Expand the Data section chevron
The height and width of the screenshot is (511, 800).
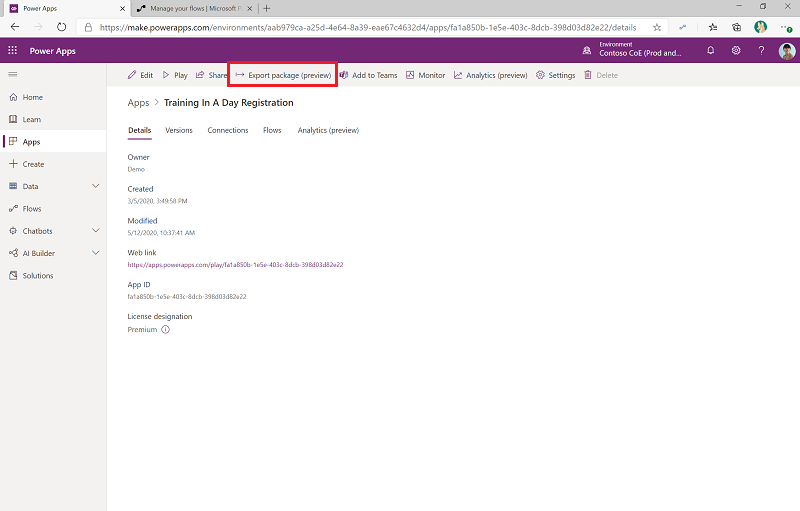(x=95, y=186)
